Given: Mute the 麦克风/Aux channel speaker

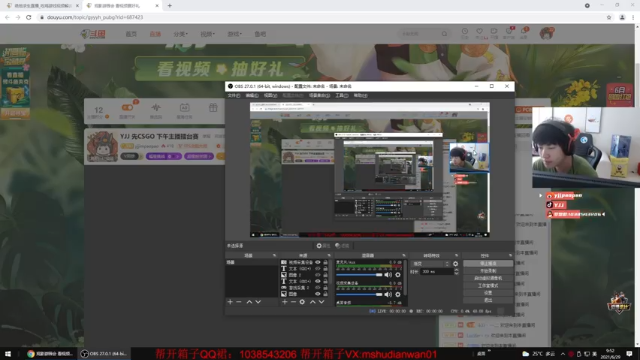Looking at the screenshot, I should pyautogui.click(x=388, y=275).
